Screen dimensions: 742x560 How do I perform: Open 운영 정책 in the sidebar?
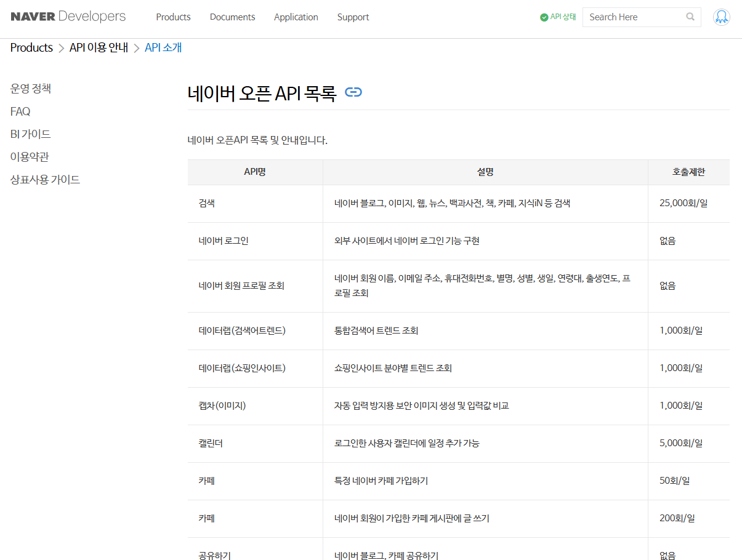pyautogui.click(x=31, y=89)
